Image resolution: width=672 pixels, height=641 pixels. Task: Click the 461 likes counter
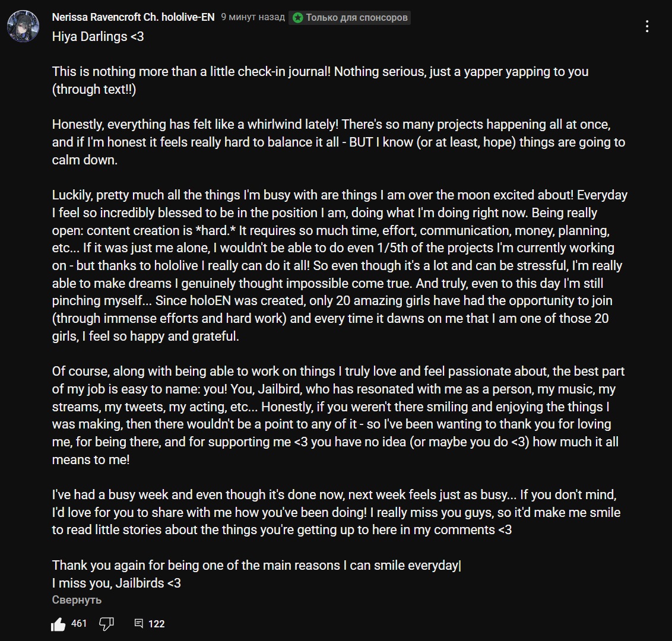tap(79, 623)
